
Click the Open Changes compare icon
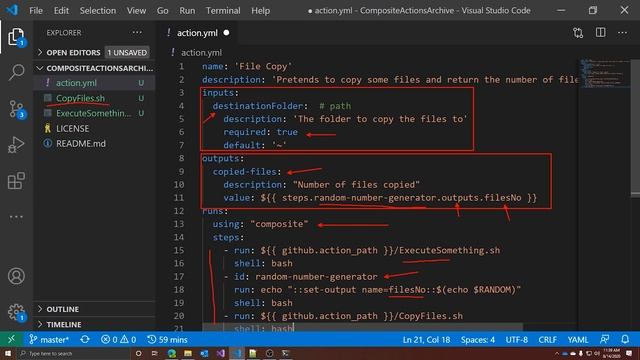point(578,33)
